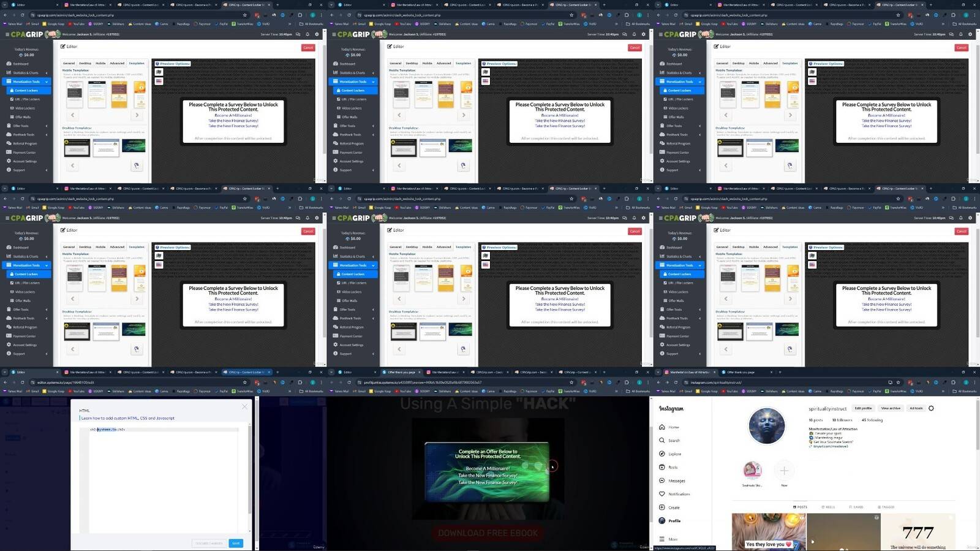980x551 pixels.
Task: Reload the offer preview page
Action: pos(349,382)
